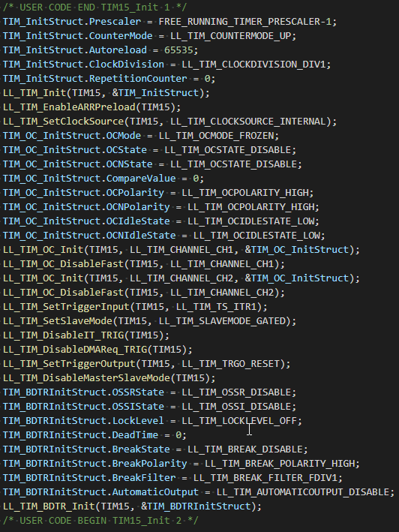
Task: Click LL_TIM_OC_DisableFast on the CH2 line
Action: (x=63, y=292)
